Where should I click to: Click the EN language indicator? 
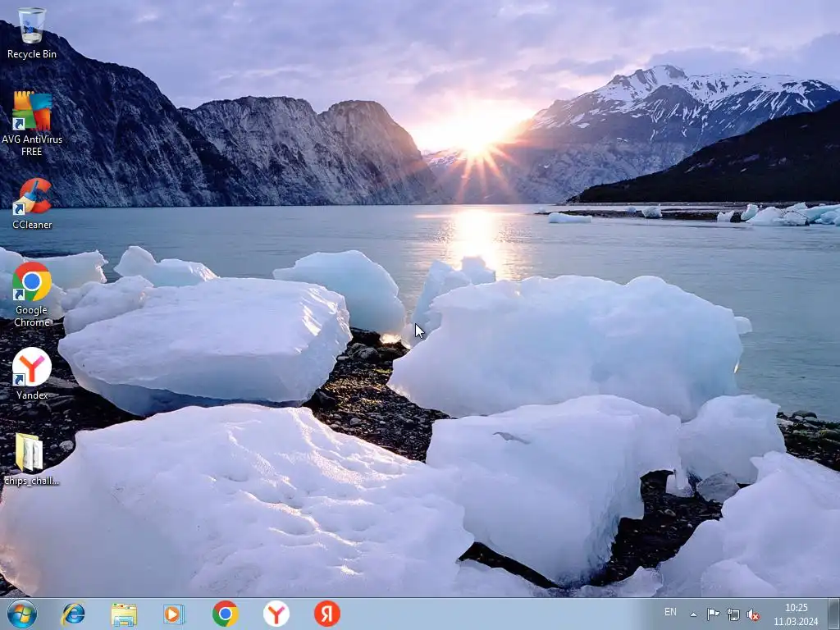(670, 612)
